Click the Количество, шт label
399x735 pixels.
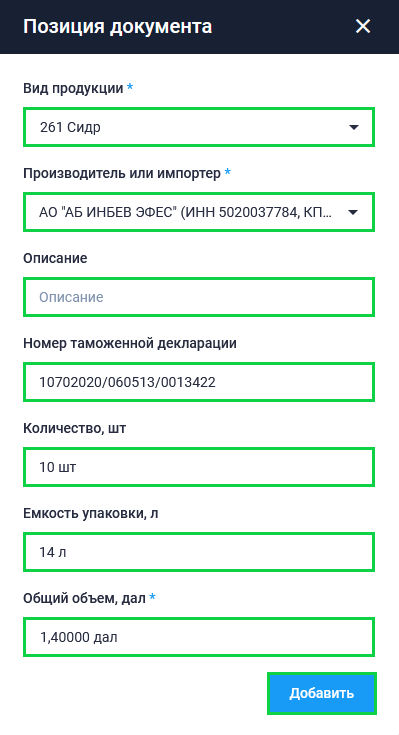(x=75, y=428)
